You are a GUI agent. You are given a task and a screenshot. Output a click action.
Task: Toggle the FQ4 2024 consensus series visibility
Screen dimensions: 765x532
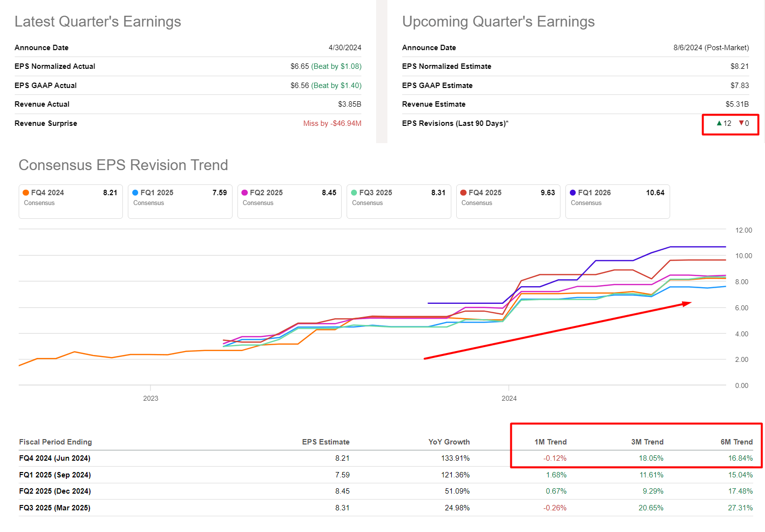pos(70,202)
